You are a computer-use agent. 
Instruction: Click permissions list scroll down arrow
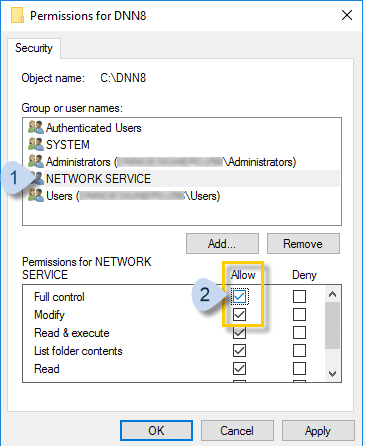[x=332, y=374]
